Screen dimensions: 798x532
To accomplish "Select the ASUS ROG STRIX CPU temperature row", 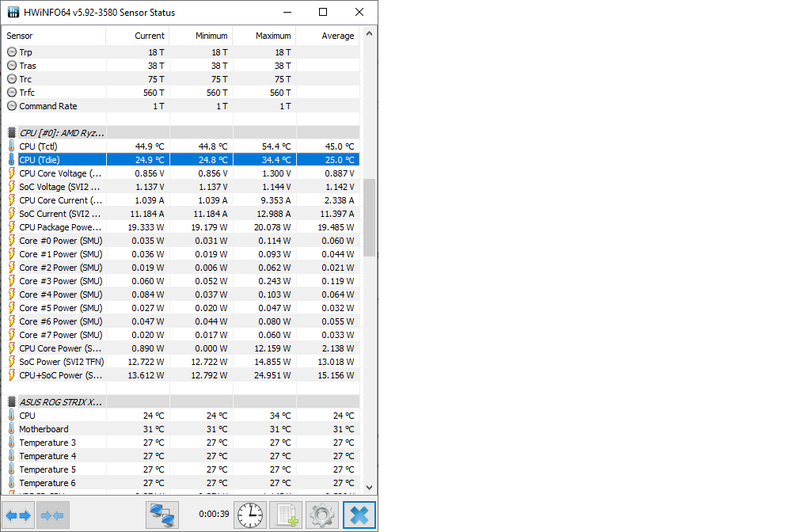I will (x=181, y=416).
